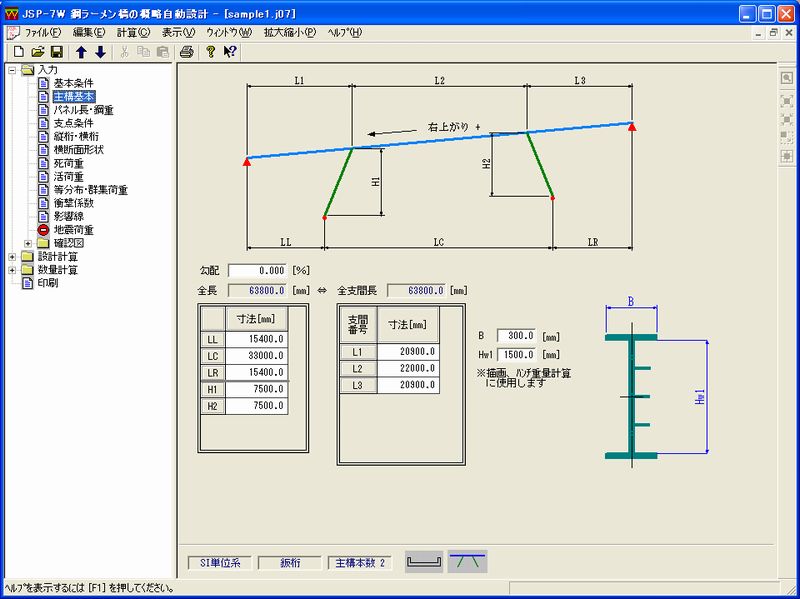This screenshot has width=800, height=599.
Task: Select 地震荷重 in the input tree
Action: click(74, 229)
